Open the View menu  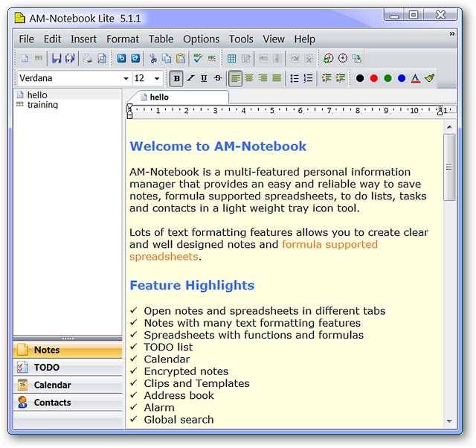click(274, 39)
